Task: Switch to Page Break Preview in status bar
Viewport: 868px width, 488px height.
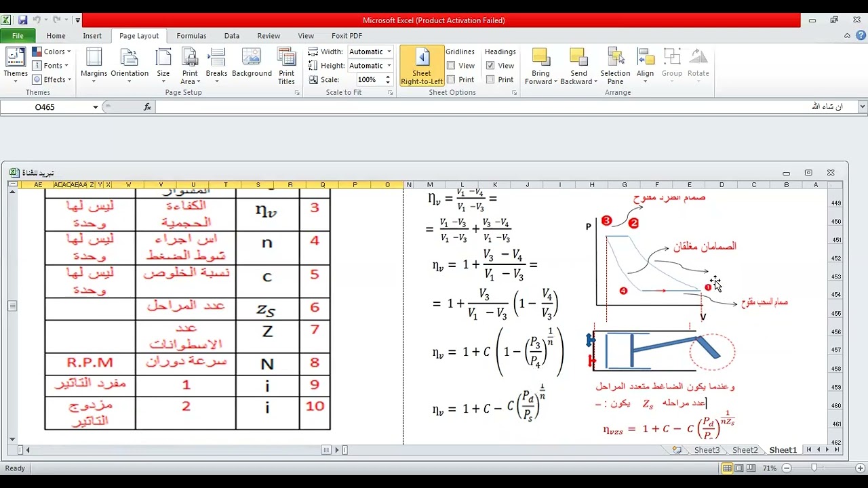Action: [x=751, y=468]
